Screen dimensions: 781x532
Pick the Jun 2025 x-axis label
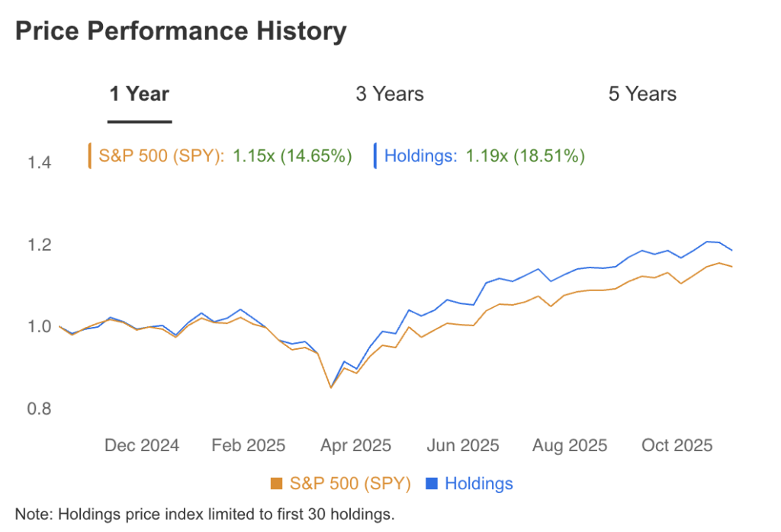point(463,445)
